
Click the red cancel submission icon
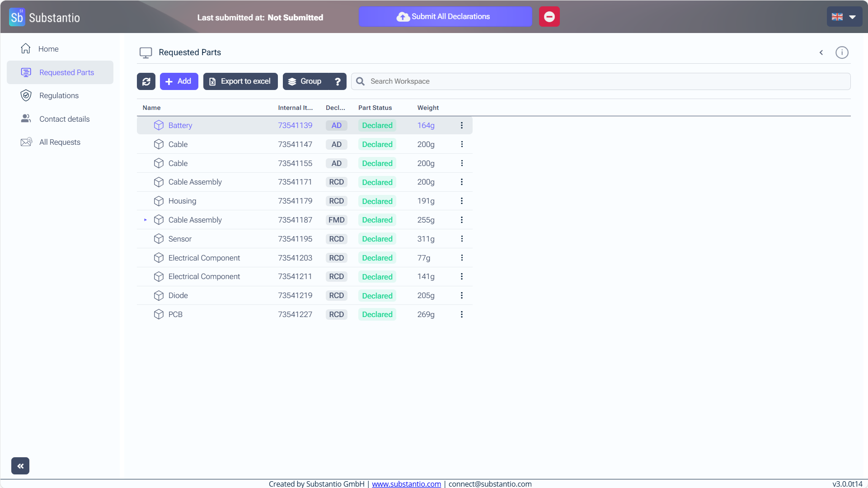[549, 17]
